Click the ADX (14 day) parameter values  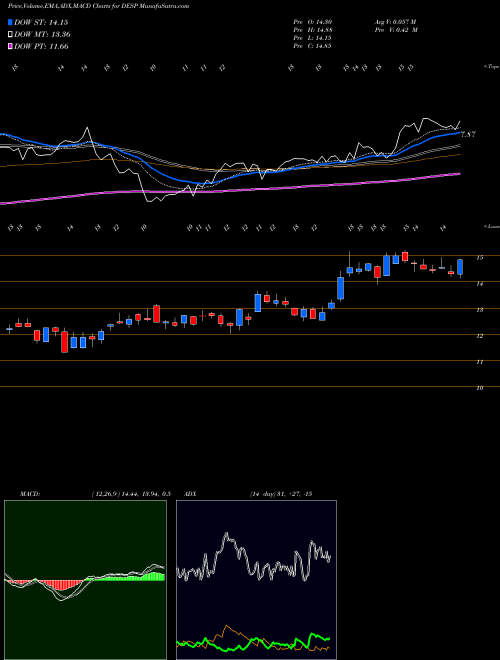coord(281,494)
